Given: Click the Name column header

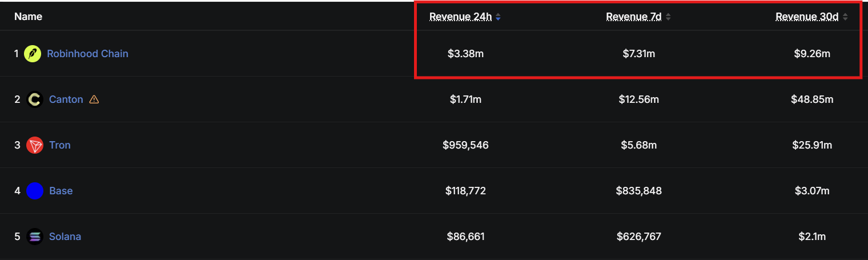Looking at the screenshot, I should point(29,17).
